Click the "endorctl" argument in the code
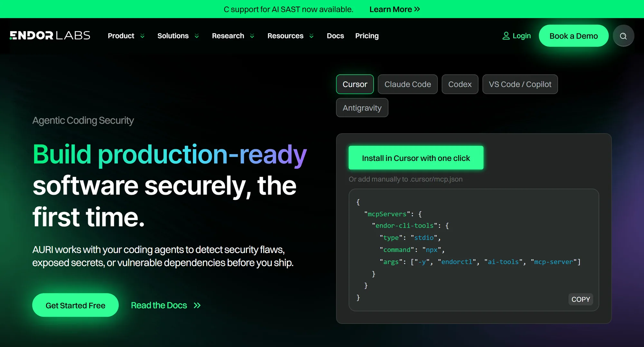This screenshot has height=347, width=644. click(457, 262)
